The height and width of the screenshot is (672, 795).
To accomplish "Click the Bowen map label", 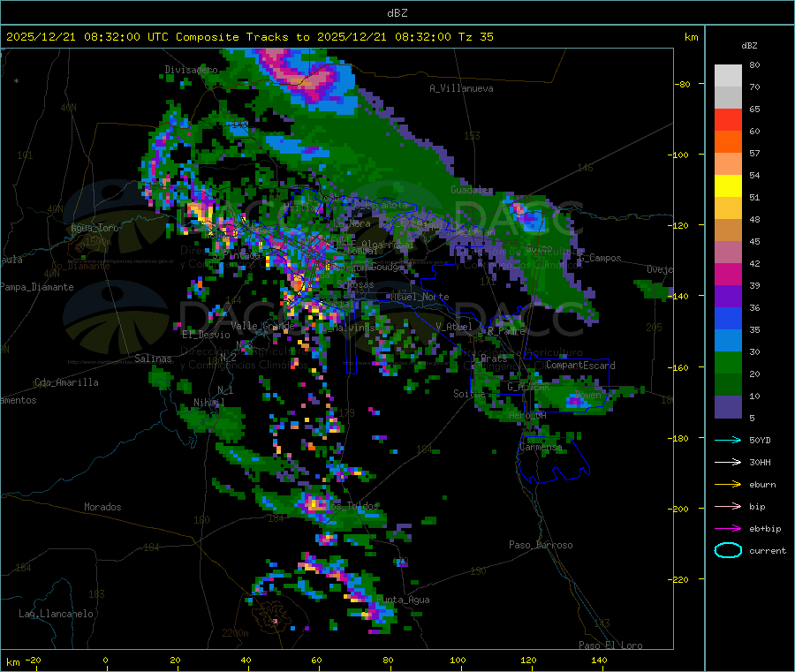I will tap(588, 394).
